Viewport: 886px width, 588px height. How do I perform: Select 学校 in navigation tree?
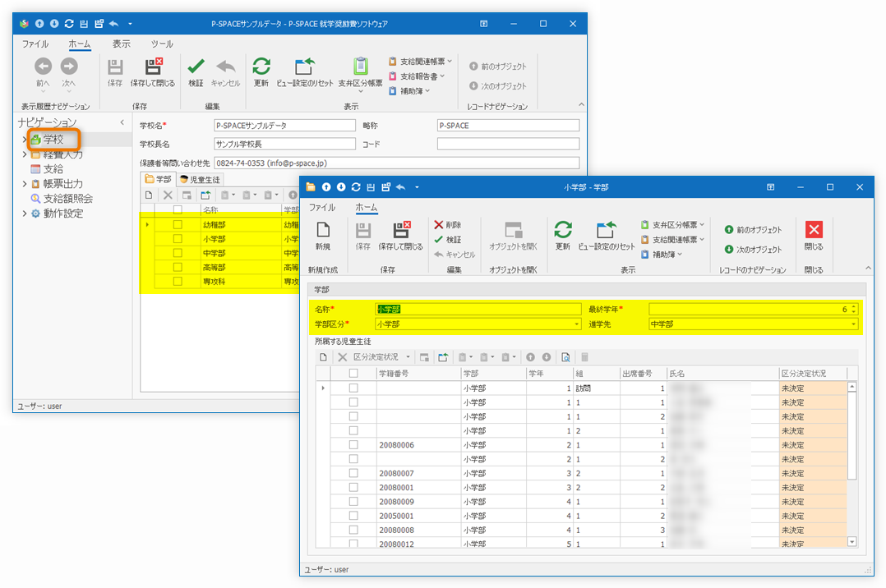pos(53,139)
